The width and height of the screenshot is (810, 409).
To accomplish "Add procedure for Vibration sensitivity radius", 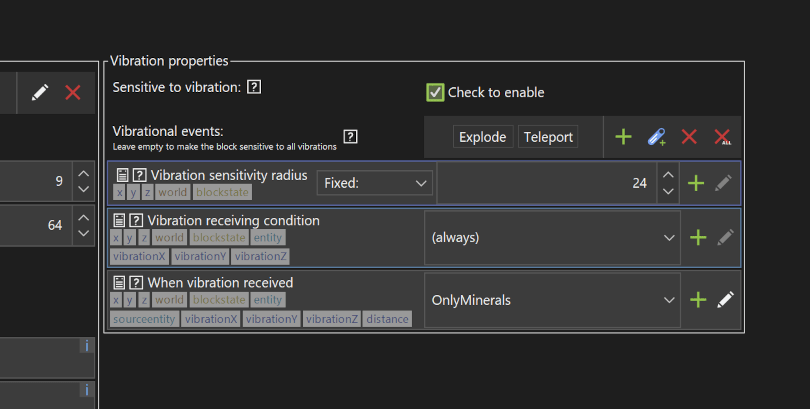I will click(x=696, y=183).
